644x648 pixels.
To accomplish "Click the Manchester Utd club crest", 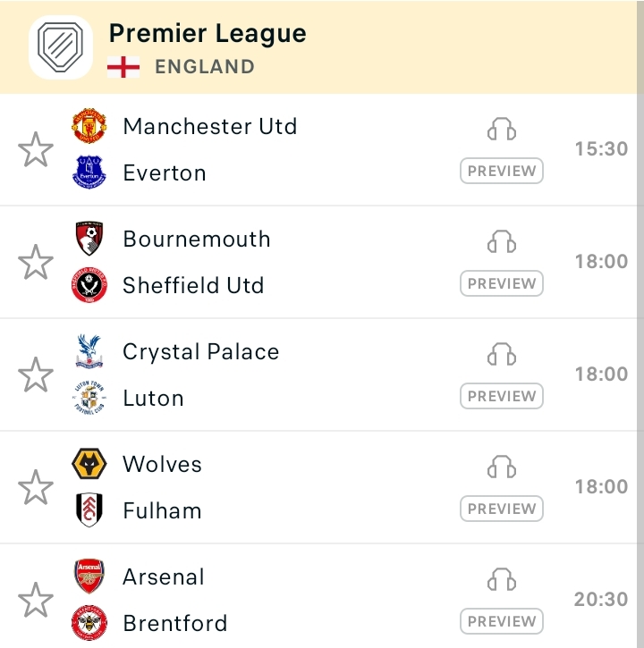I will (89, 126).
